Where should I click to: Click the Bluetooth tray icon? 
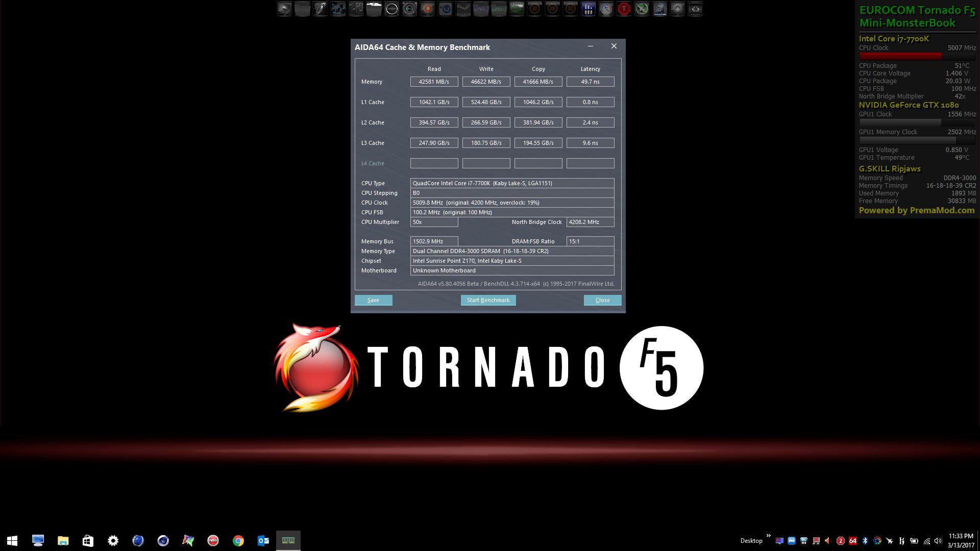pyautogui.click(x=865, y=541)
